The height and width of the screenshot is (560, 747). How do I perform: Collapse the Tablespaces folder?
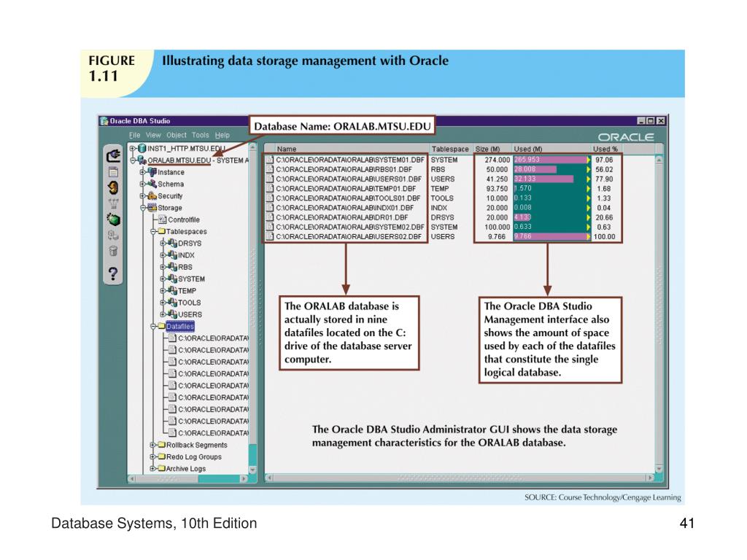coord(153,231)
